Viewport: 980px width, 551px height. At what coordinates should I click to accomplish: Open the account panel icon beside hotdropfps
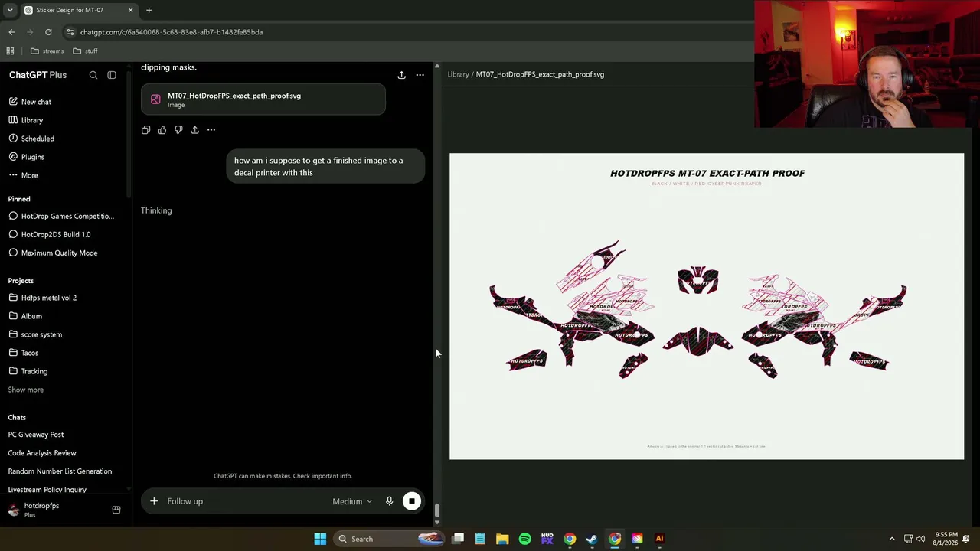pos(116,510)
